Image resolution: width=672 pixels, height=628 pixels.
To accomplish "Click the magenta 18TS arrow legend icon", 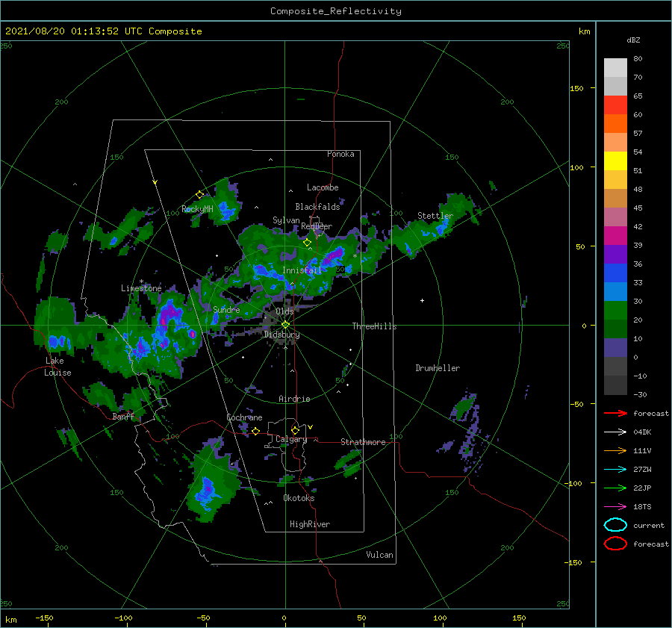I will [x=615, y=507].
